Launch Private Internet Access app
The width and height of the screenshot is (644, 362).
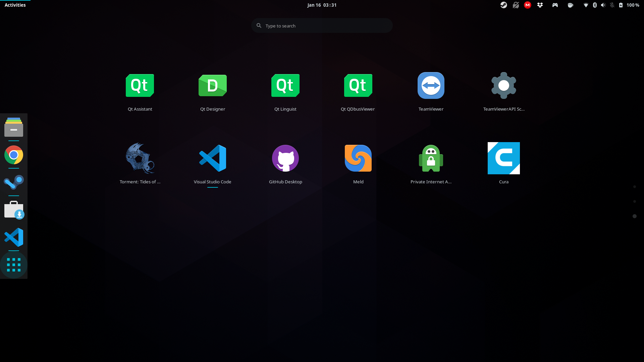(x=431, y=159)
